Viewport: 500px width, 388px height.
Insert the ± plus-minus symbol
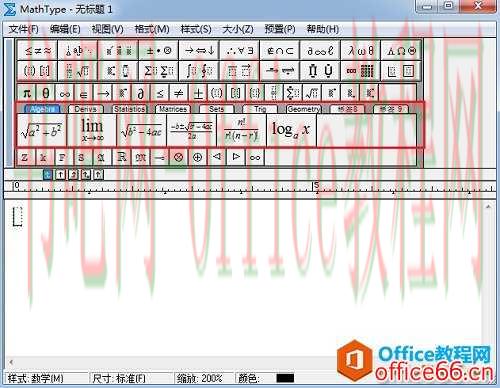198,93
